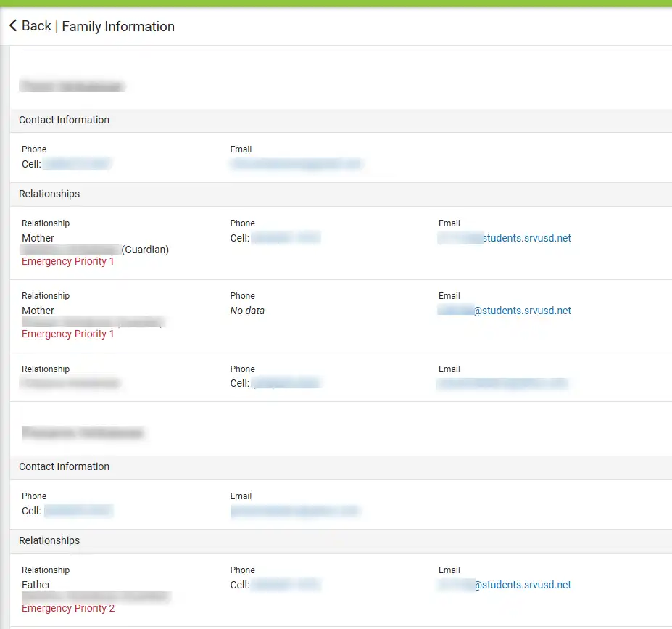Screen dimensions: 672x629
Task: Click the 'No data' phone entry
Action: [x=247, y=311]
